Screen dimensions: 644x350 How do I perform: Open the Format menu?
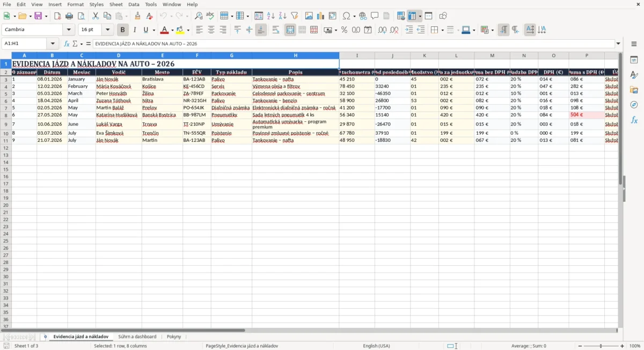75,4
